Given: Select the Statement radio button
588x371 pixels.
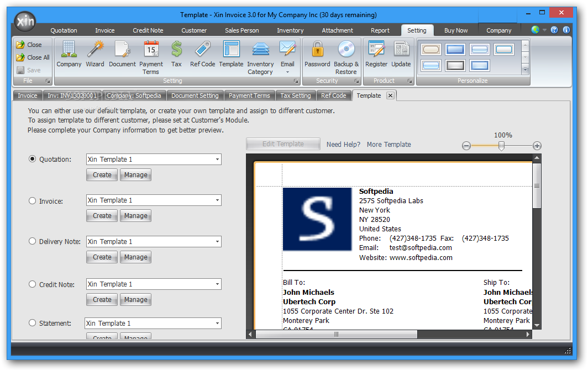Looking at the screenshot, I should point(32,322).
